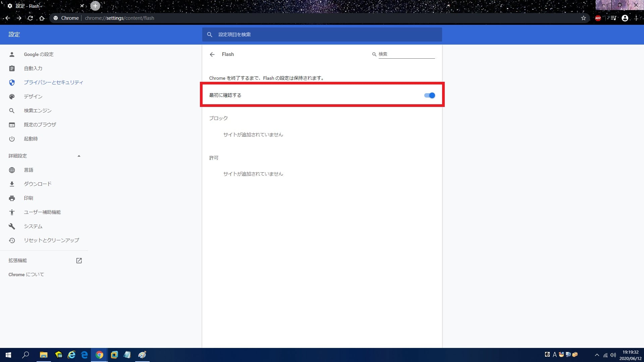Viewport: 644px width, 362px height.
Task: Open システム settings
Action: [33, 226]
